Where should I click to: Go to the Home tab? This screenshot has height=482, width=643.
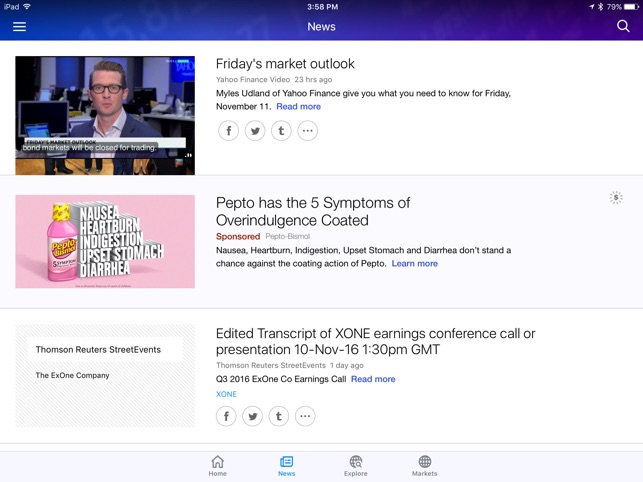click(217, 466)
